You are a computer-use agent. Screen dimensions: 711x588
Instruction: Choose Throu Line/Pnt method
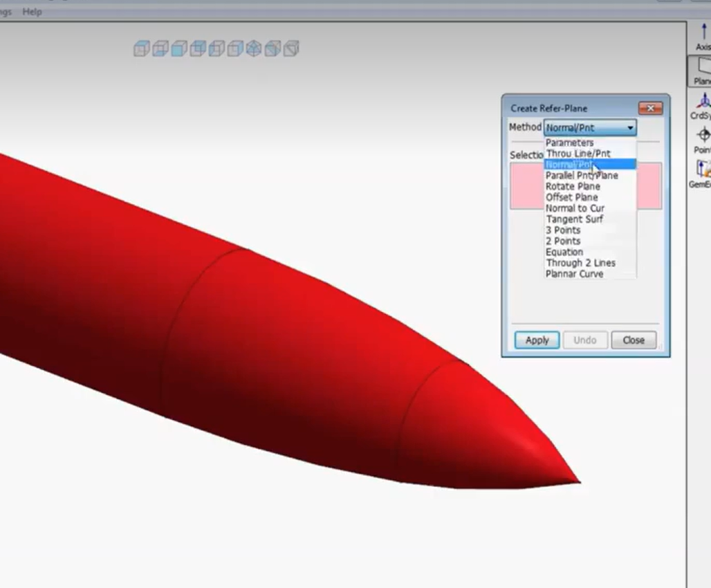pos(590,154)
